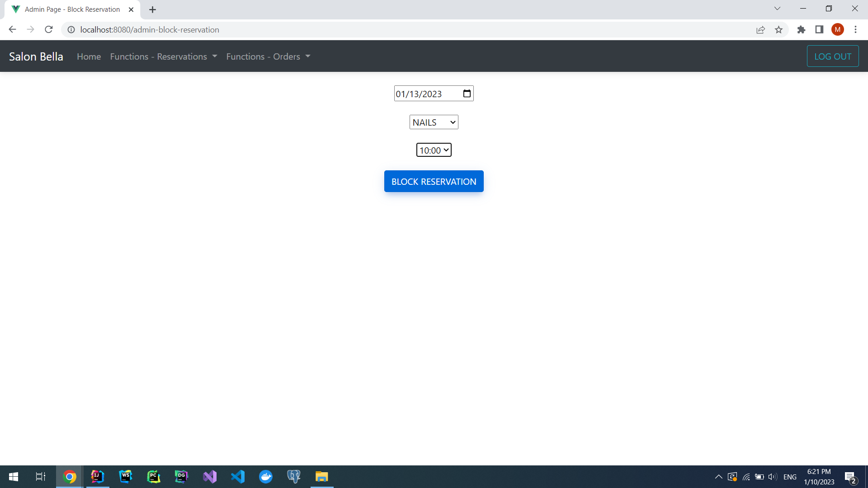Open Chrome side panel icon
Viewport: 868px width, 488px height.
pyautogui.click(x=819, y=30)
